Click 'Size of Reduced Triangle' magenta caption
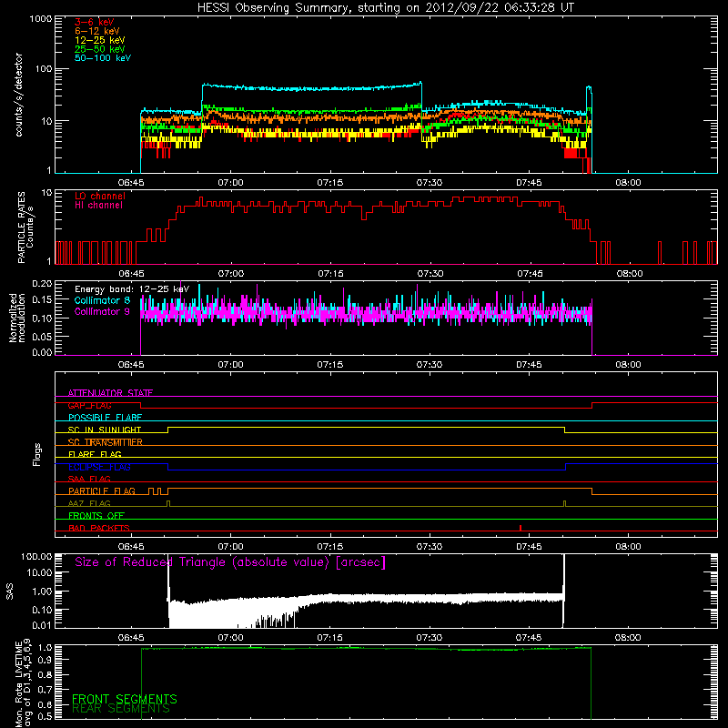728x728 pixels. 230,562
